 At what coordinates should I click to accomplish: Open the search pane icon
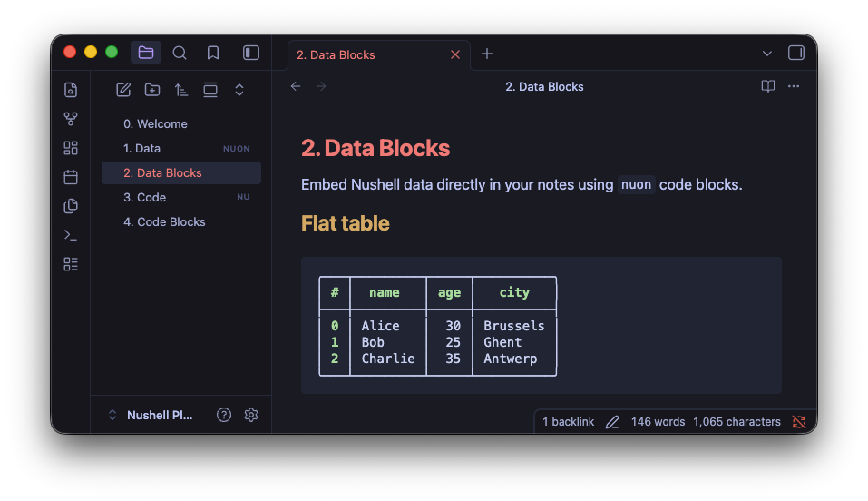click(x=180, y=53)
